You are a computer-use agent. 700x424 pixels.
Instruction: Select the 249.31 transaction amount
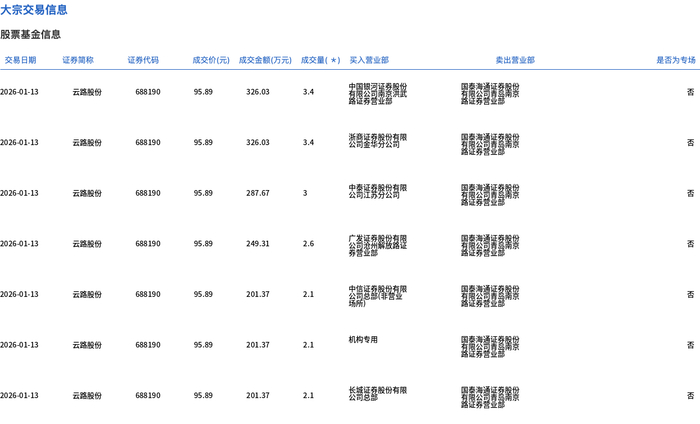click(x=258, y=244)
